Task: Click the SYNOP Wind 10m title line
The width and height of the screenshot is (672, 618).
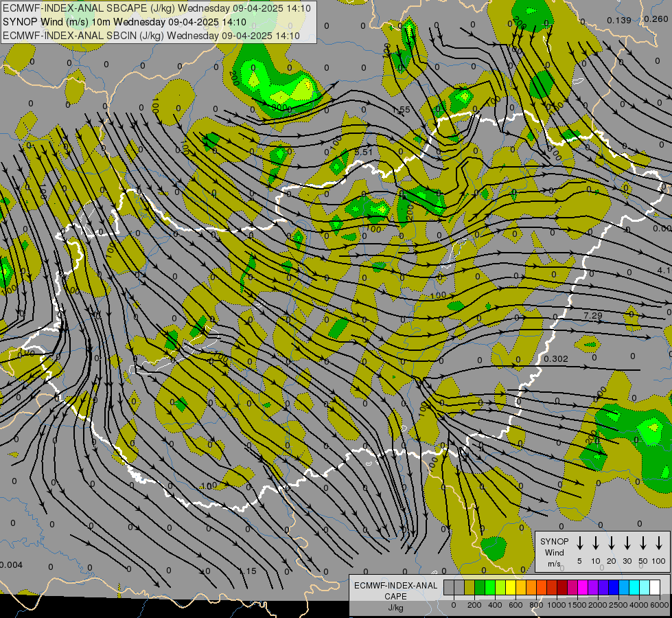Action: pyautogui.click(x=124, y=22)
